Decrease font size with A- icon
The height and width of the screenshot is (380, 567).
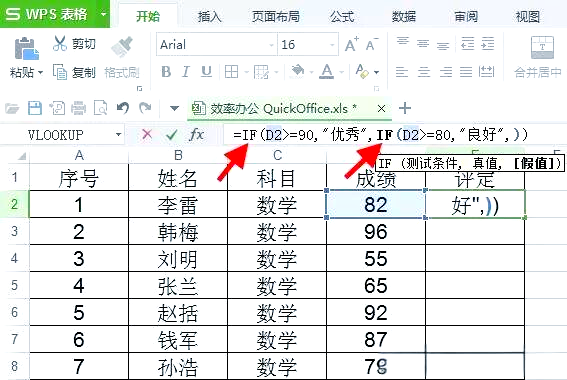click(x=372, y=44)
